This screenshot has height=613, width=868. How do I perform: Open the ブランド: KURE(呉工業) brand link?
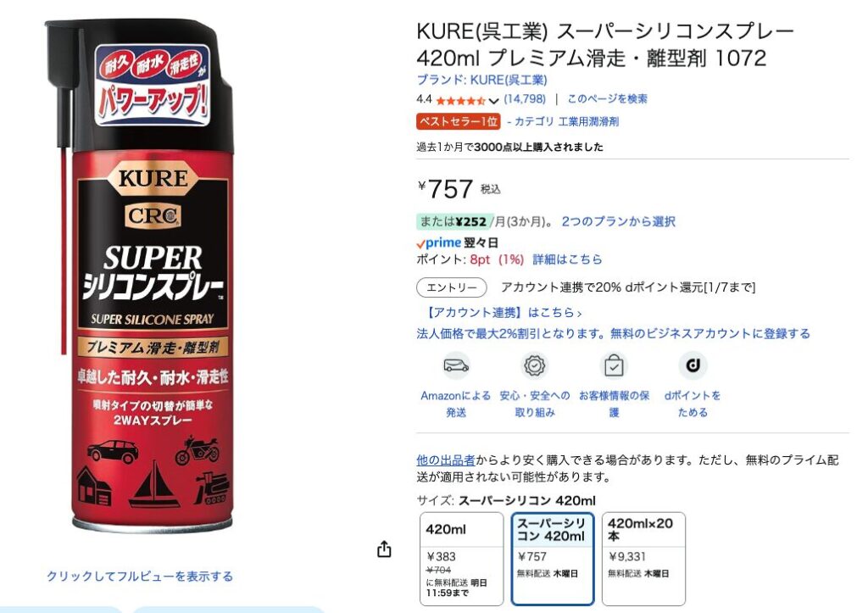(481, 80)
